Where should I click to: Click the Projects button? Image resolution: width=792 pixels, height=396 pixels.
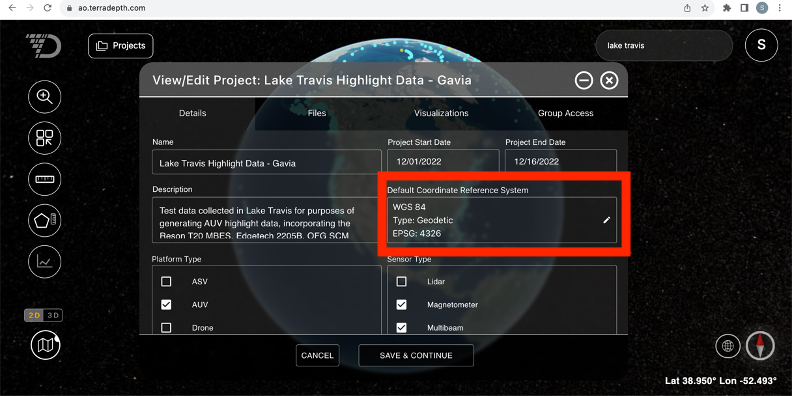click(121, 45)
